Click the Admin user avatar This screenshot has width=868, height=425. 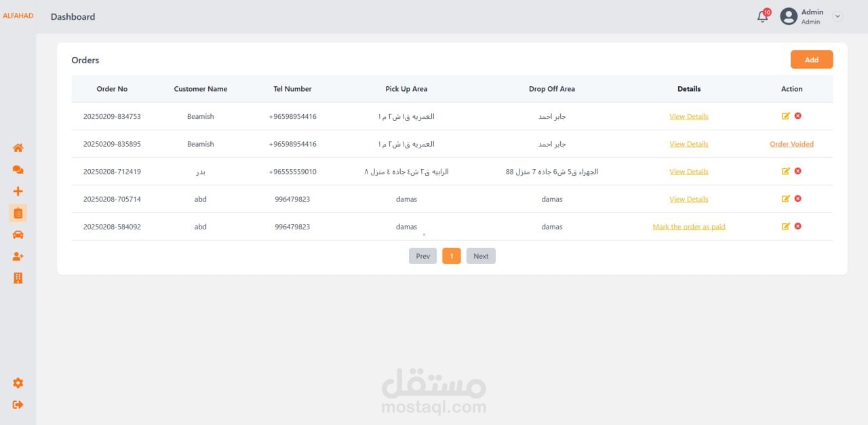pos(789,16)
